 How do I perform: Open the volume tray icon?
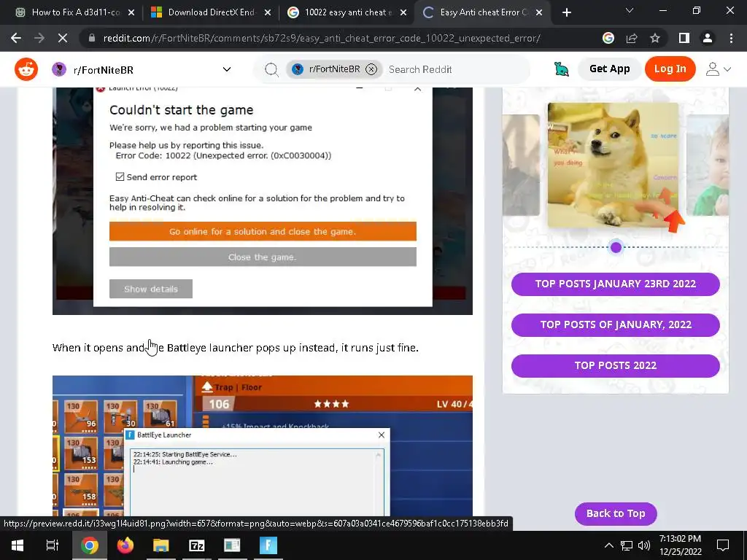644,545
